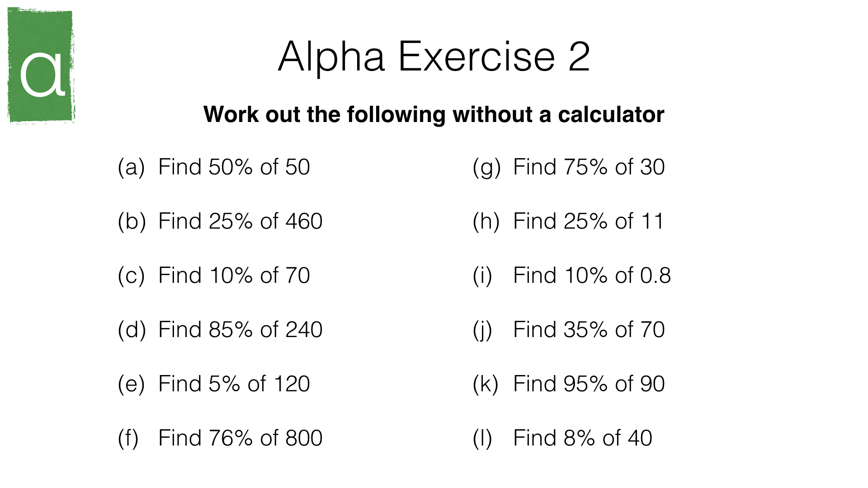Click the white alpha symbol inside the logo
868x488 pixels.
click(x=43, y=75)
